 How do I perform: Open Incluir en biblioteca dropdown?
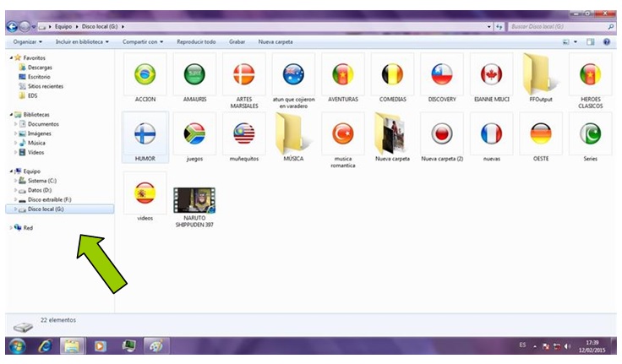[x=82, y=41]
